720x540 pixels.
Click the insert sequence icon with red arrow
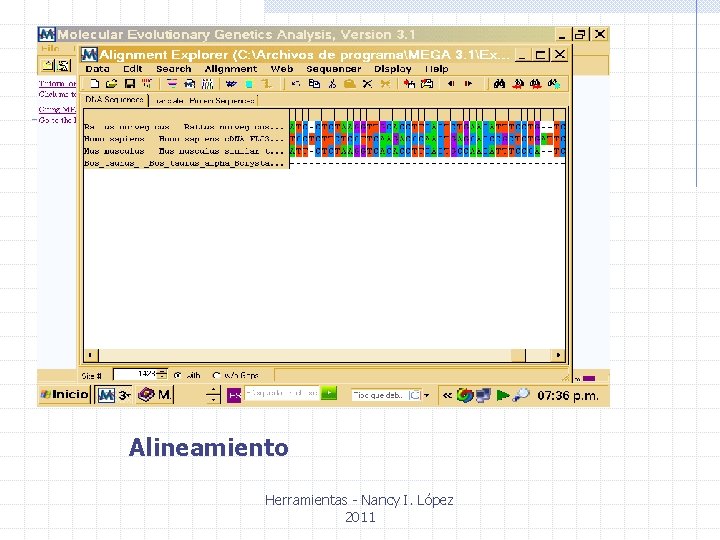[x=409, y=84]
